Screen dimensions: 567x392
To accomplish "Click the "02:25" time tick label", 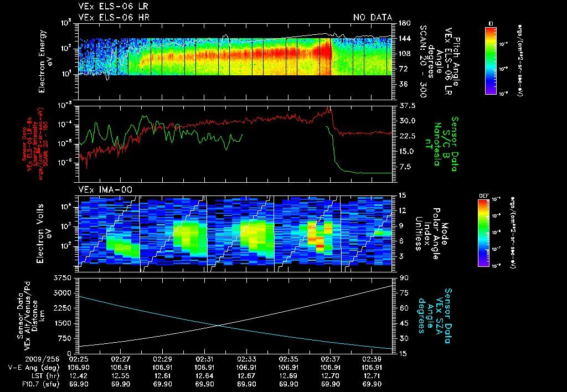I will pos(79,359).
